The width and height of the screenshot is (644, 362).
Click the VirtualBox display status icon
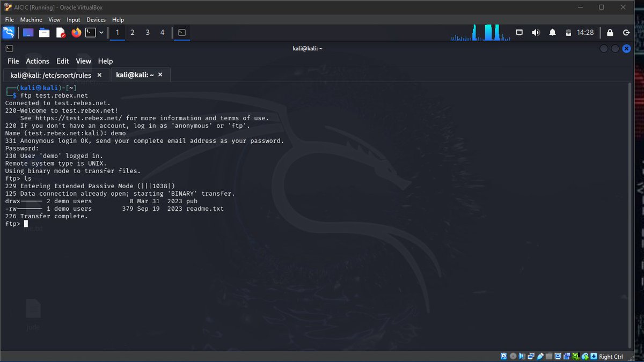point(558,356)
